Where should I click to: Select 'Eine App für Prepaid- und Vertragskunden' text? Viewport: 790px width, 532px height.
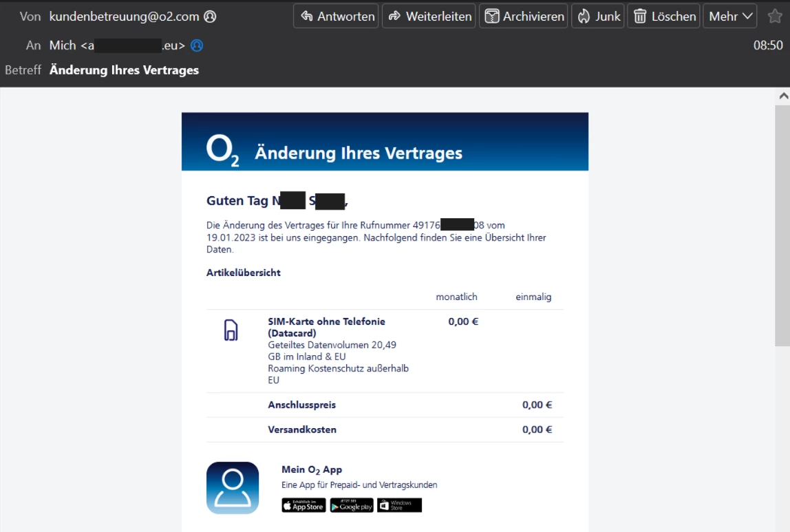tap(359, 485)
